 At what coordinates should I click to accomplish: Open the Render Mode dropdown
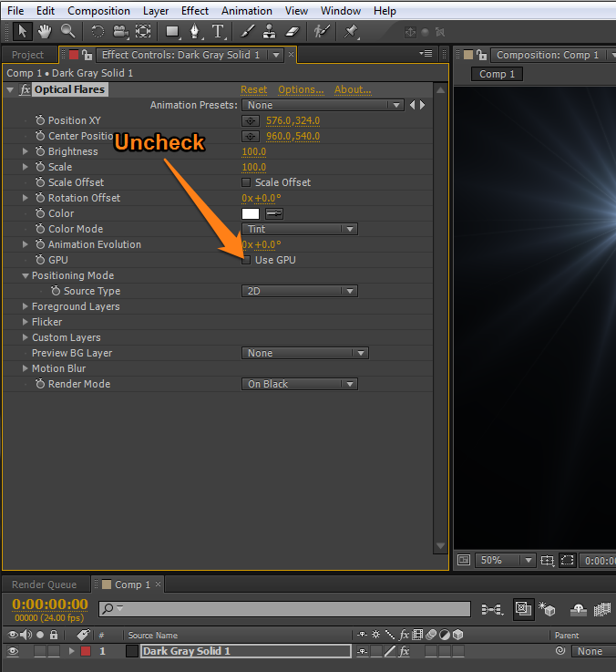[299, 384]
